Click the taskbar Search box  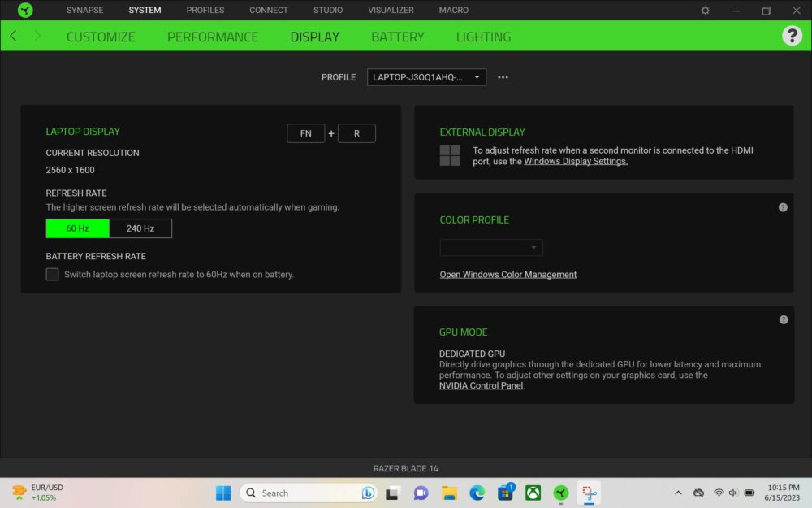[x=308, y=493]
